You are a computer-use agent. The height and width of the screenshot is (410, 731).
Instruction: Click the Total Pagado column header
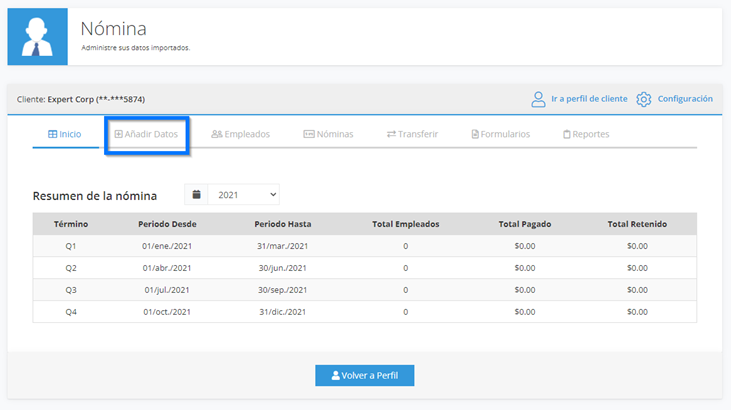click(525, 224)
